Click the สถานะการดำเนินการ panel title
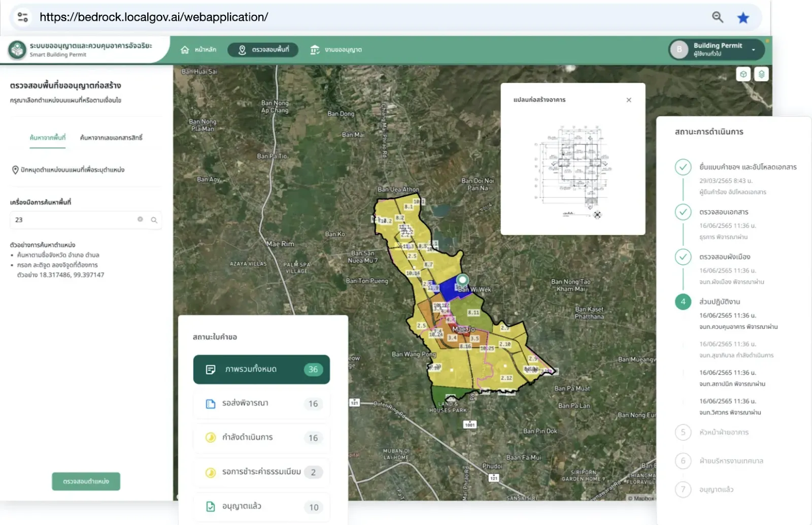The width and height of the screenshot is (812, 525). [709, 132]
